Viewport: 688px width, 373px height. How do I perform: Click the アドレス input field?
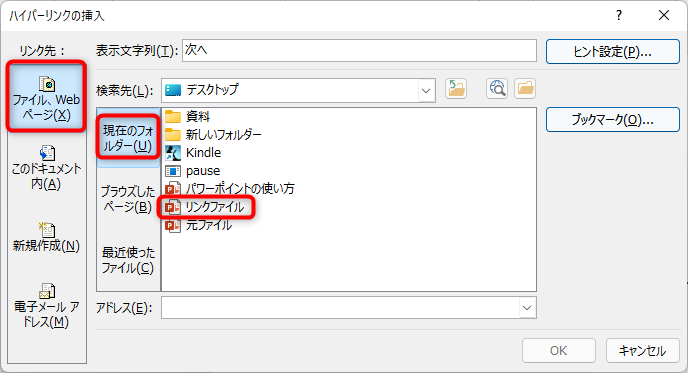tap(340, 308)
